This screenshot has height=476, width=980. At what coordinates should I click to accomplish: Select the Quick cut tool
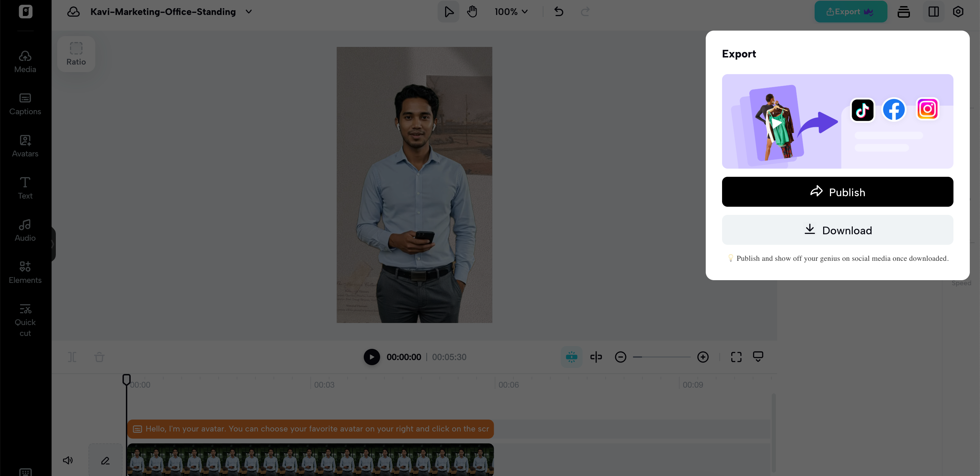click(x=25, y=319)
